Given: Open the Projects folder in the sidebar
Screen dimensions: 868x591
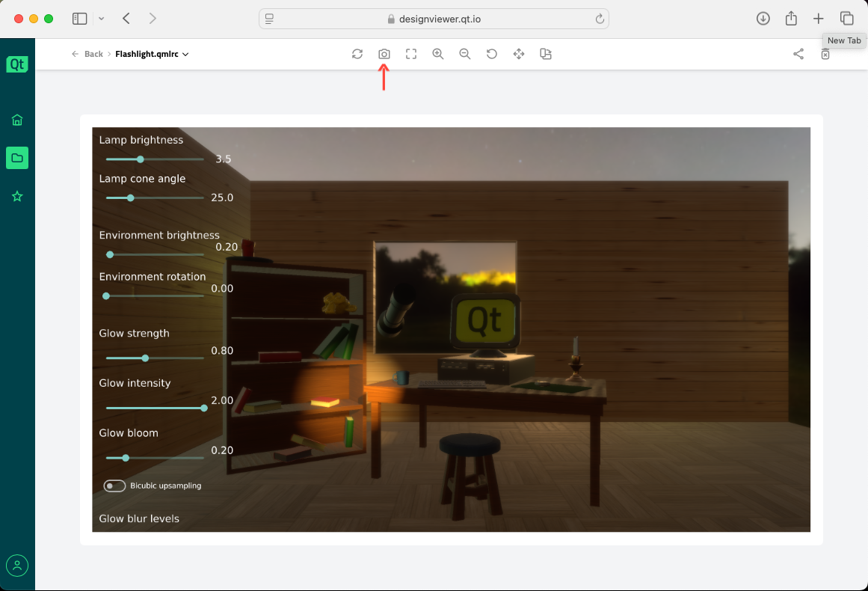Looking at the screenshot, I should tap(17, 158).
